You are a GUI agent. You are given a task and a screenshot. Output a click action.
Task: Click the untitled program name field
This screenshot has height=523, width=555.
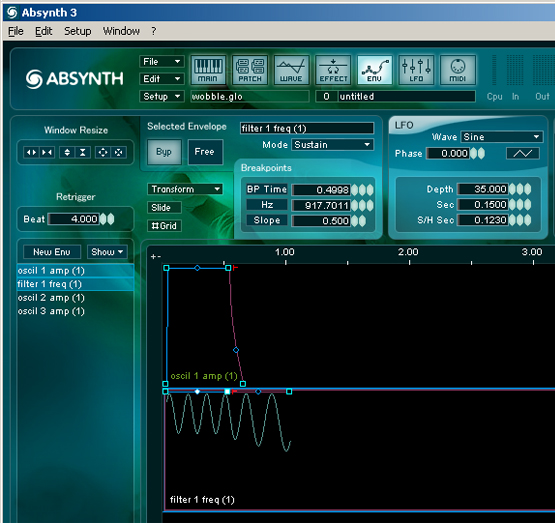[x=407, y=97]
